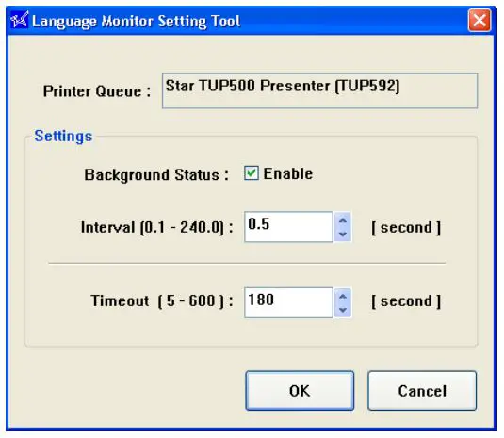504x438 pixels.
Task: Click the 'Language Monitor Setting Tool' title text
Action: [136, 22]
